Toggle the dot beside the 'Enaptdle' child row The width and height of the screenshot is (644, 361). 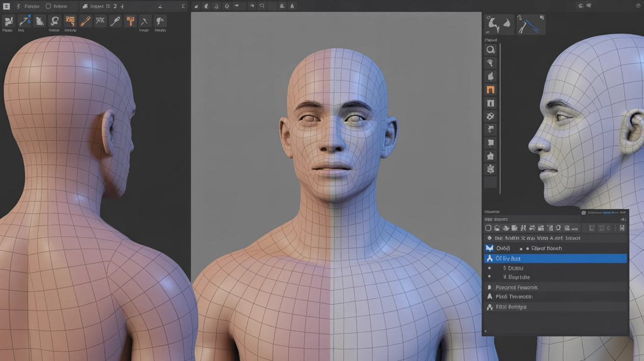489,277
